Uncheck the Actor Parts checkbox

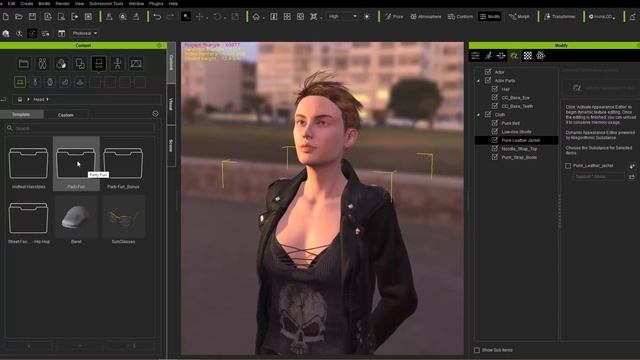pyautogui.click(x=488, y=80)
